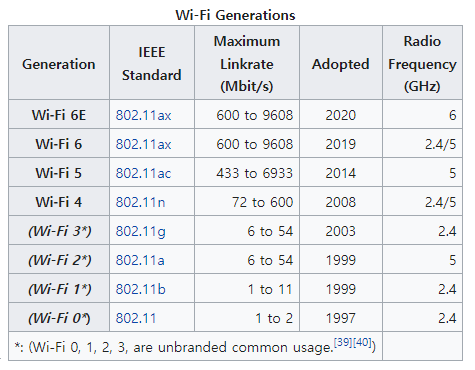Click the 1999 cell in Wi-Fi 2 row
Screen dimensions: 475x370
[341, 260]
